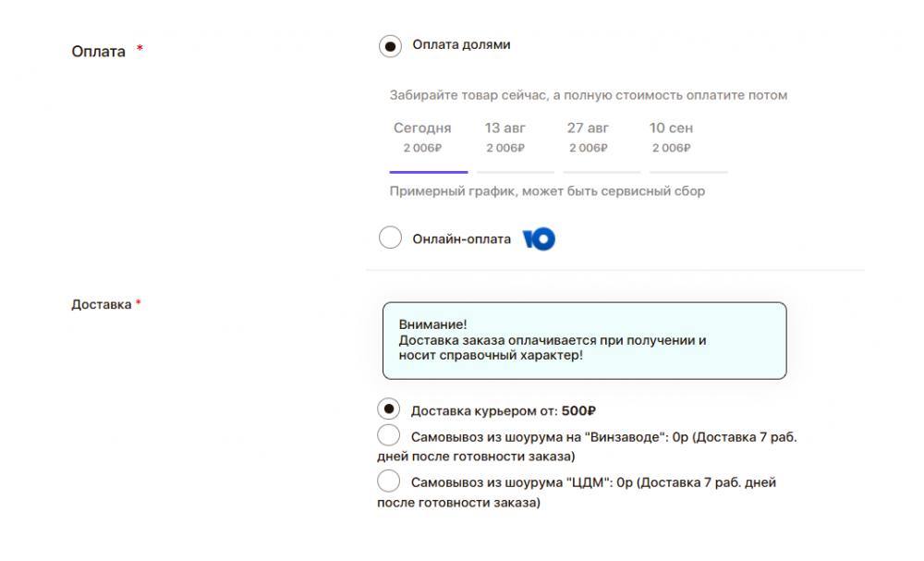The height and width of the screenshot is (561, 924).
Task: Click the Забирайте товар сейчас description text
Action: 588,95
